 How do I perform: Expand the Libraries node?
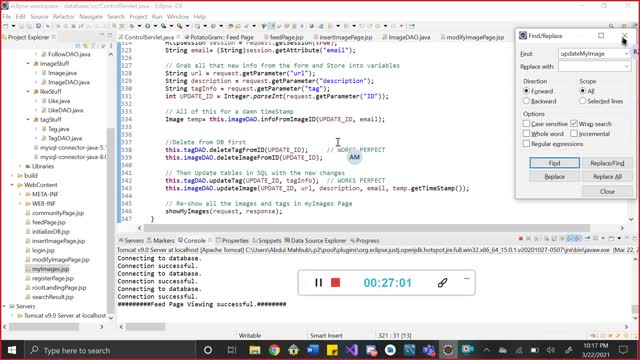[x=20, y=166]
